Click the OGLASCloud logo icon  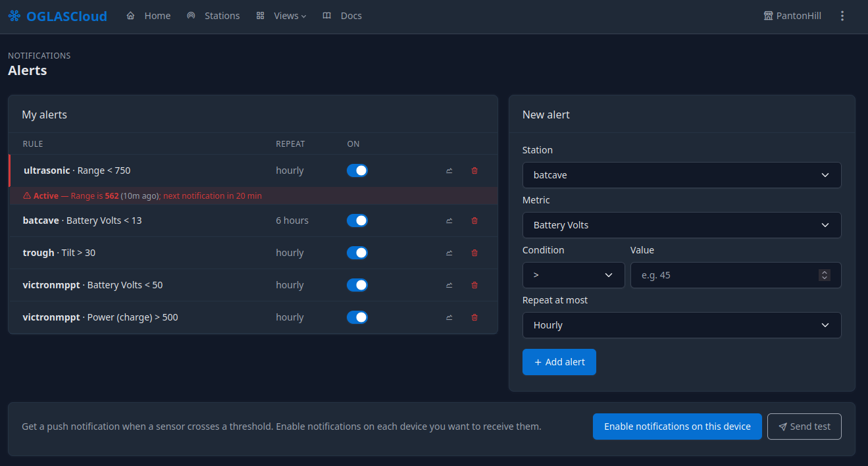coord(14,16)
